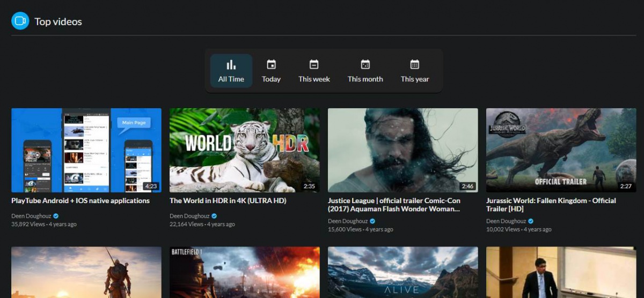644x298 pixels.
Task: Click verified badge under PlayTube Android video
Action: click(x=56, y=216)
